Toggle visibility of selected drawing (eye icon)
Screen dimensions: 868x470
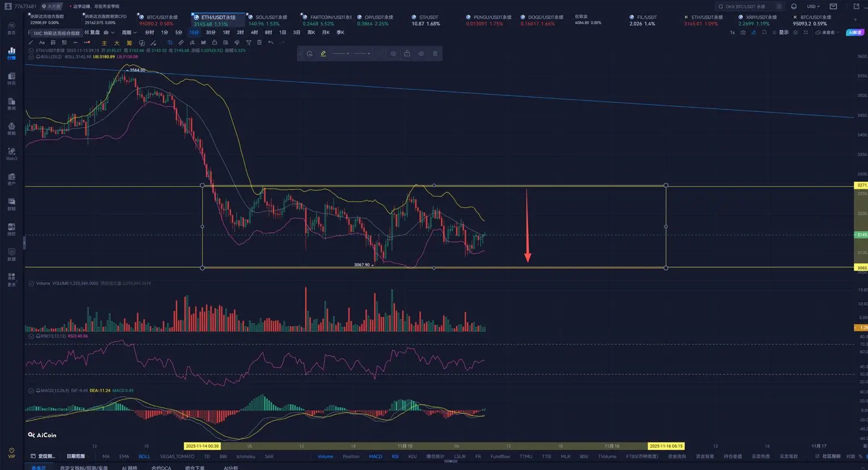421,53
